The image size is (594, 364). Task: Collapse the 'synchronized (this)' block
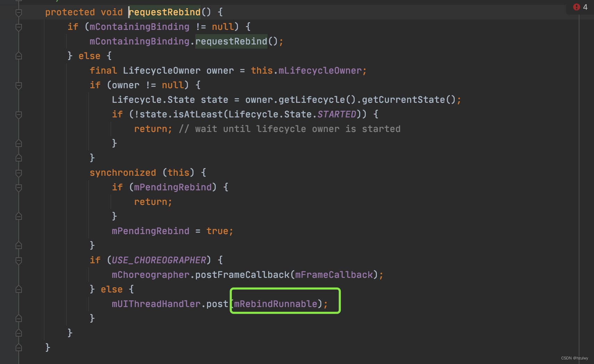click(x=19, y=173)
